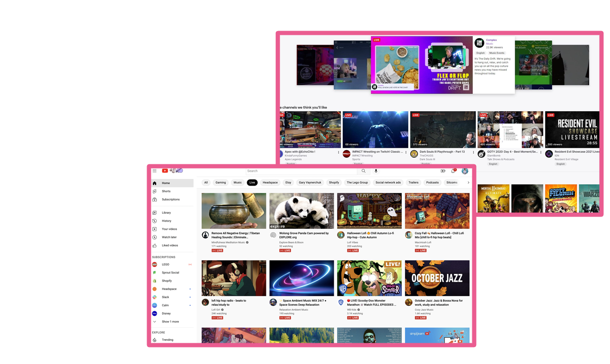Open Shopify subscription channel

point(172,281)
